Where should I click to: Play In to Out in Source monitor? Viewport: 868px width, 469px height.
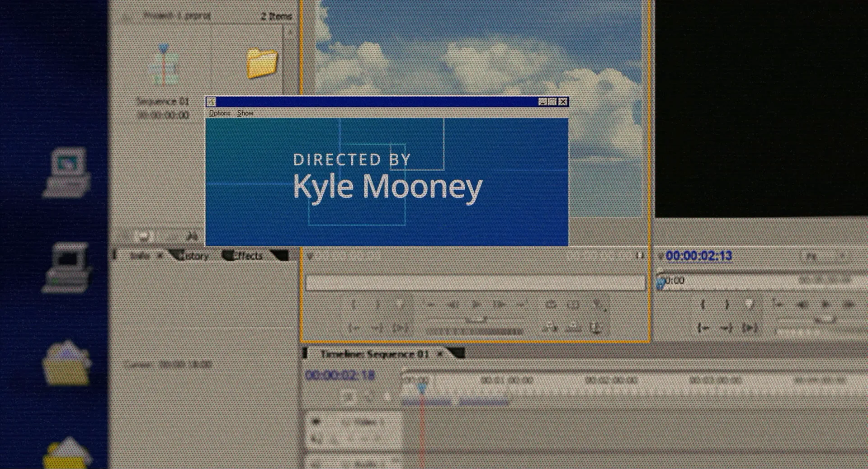pos(400,328)
